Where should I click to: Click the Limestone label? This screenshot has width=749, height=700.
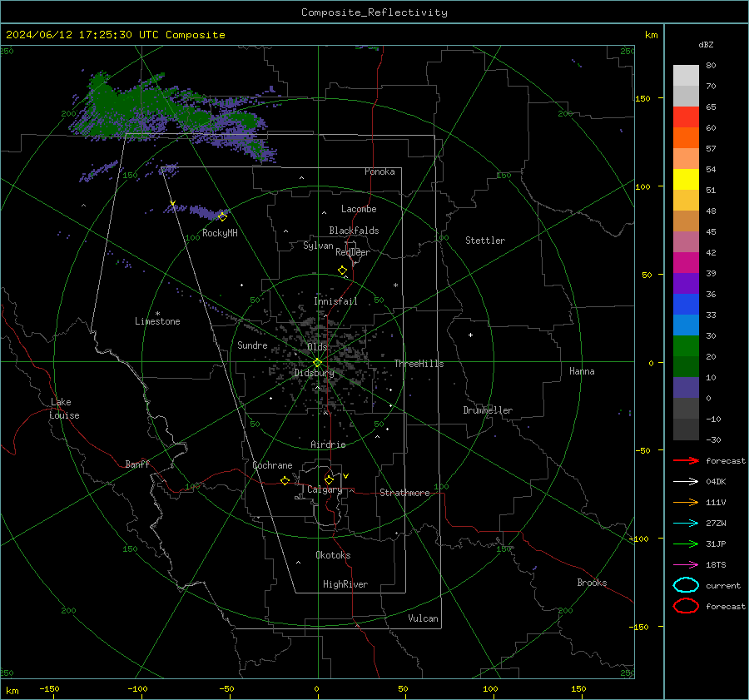[157, 321]
